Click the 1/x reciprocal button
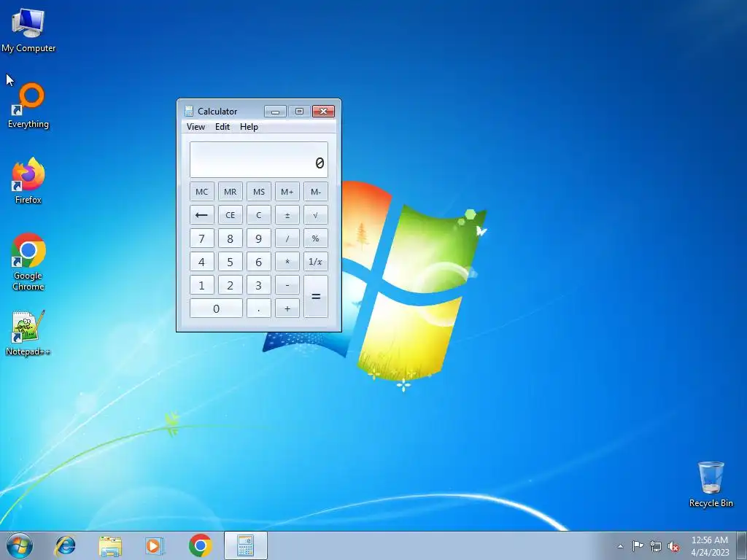Viewport: 747px width, 560px height. pos(316,262)
